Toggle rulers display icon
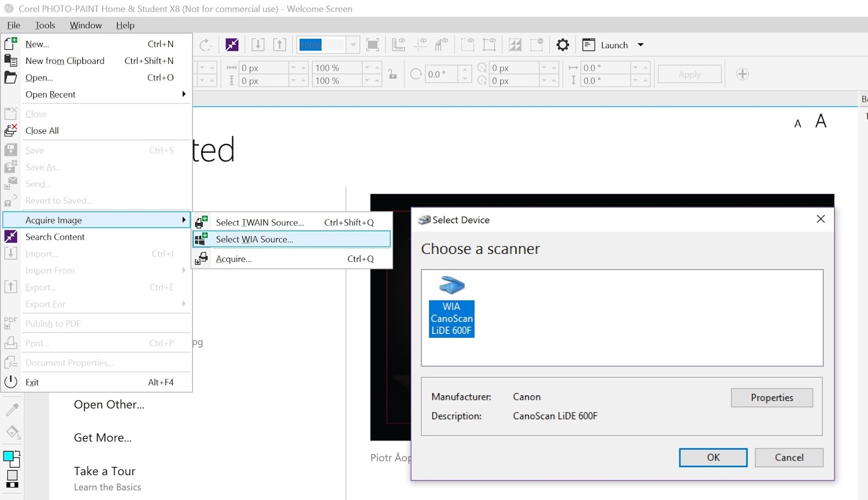The image size is (868, 500). coord(399,44)
